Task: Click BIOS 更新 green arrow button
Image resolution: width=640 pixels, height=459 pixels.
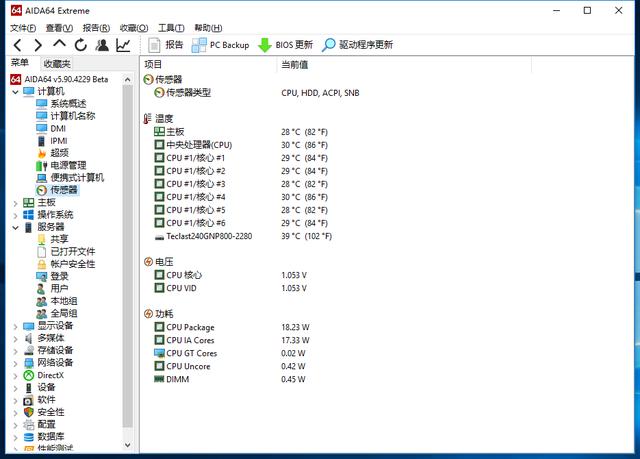Action: click(285, 45)
